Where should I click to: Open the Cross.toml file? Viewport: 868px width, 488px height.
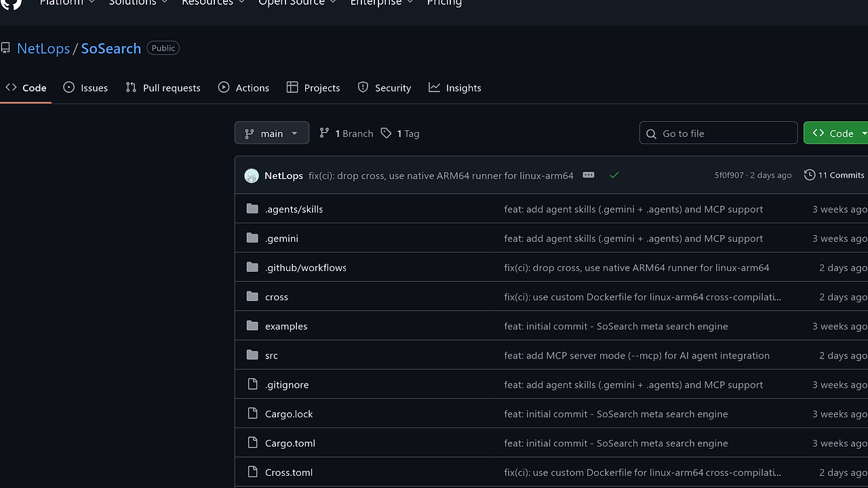pyautogui.click(x=289, y=471)
